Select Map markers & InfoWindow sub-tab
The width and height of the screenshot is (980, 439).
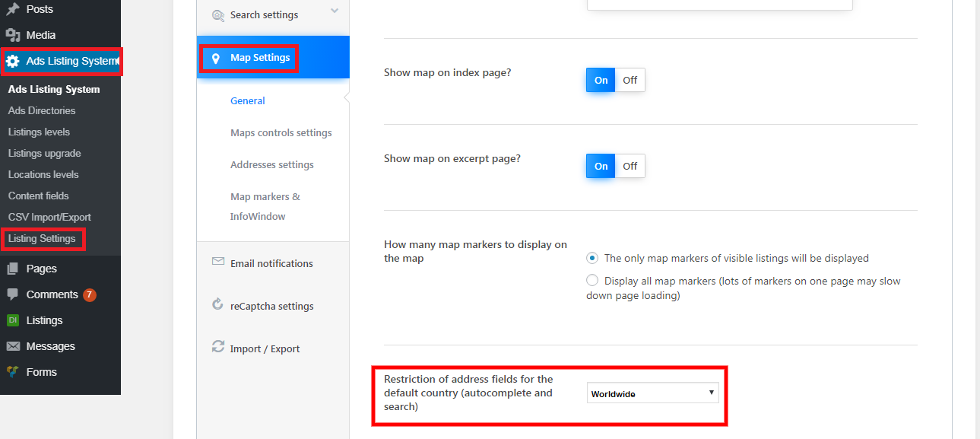click(x=265, y=206)
